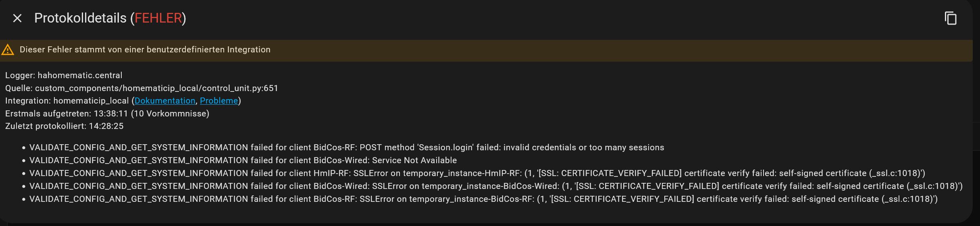Click the Quelle control_unit.py:651 line
Viewport: 980px width, 226px height.
click(142, 88)
